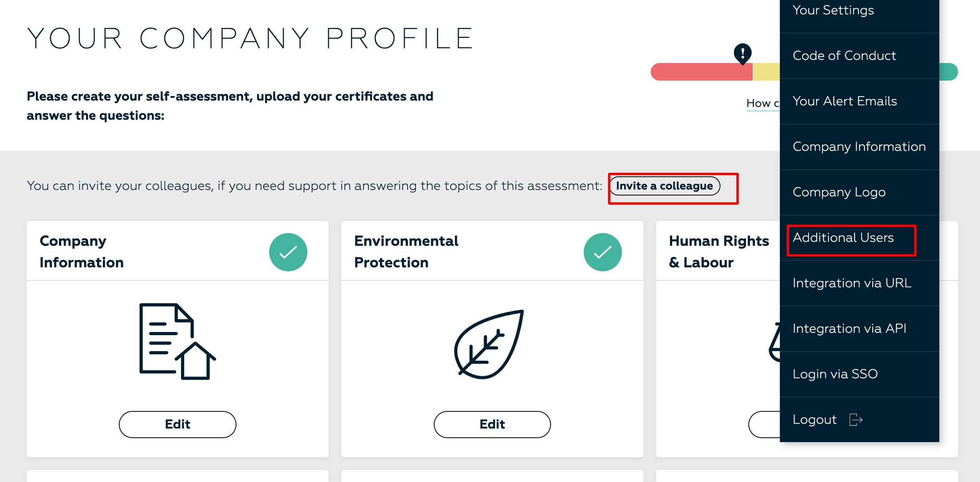This screenshot has width=980, height=482.
Task: Open Login via SSO menu entry
Action: pyautogui.click(x=836, y=373)
